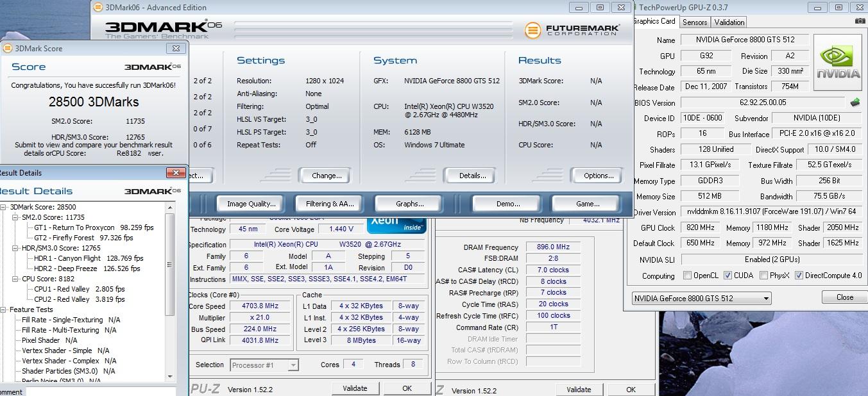The height and width of the screenshot is (396, 868).
Task: Click the Core Speed 4703.8 MHz value
Action: [x=261, y=306]
